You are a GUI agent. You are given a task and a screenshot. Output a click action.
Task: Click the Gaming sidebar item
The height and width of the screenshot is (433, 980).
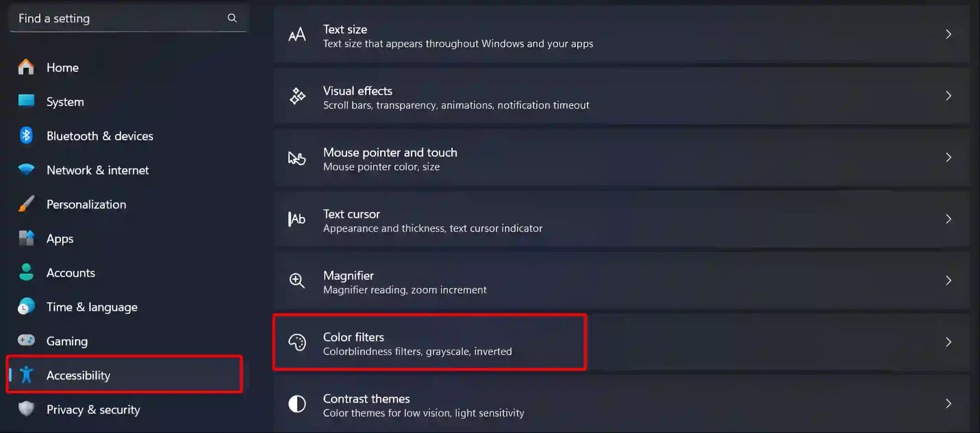tap(67, 341)
